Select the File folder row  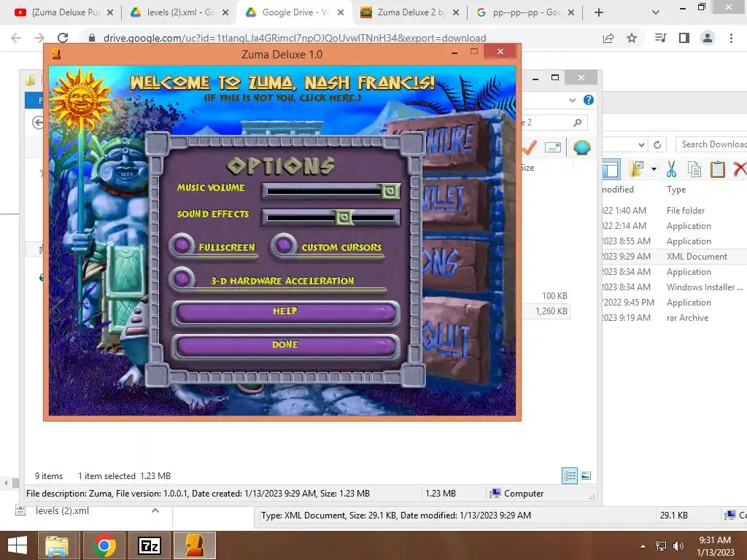coord(674,211)
